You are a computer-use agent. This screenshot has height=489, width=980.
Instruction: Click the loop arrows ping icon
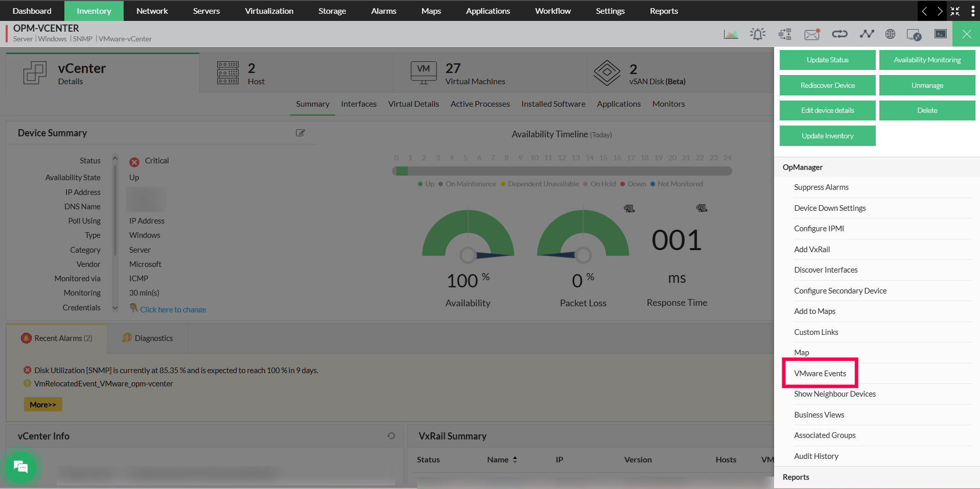tap(839, 34)
